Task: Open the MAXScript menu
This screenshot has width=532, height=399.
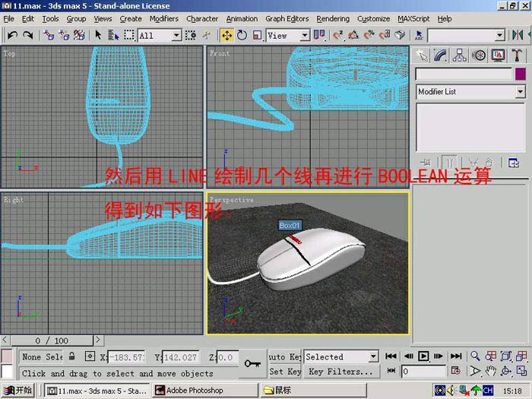Action: [x=413, y=19]
